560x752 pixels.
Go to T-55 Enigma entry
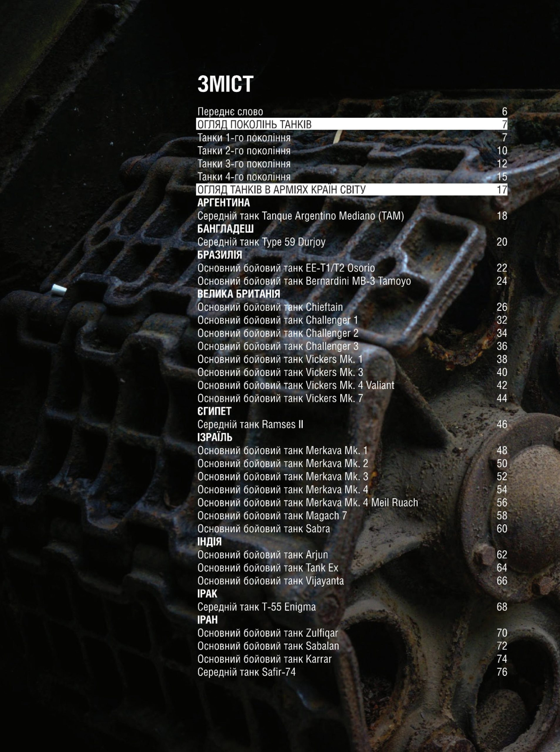256,607
